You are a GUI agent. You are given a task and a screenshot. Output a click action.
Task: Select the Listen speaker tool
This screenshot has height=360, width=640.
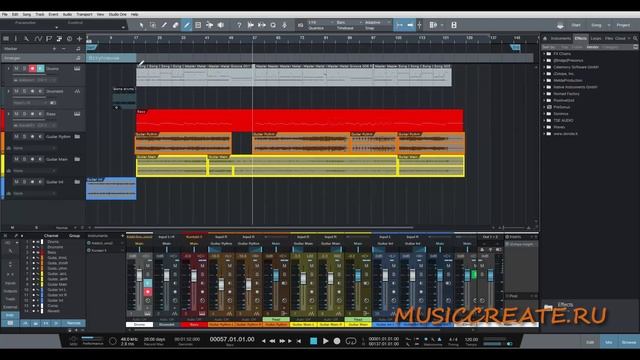coord(221,25)
